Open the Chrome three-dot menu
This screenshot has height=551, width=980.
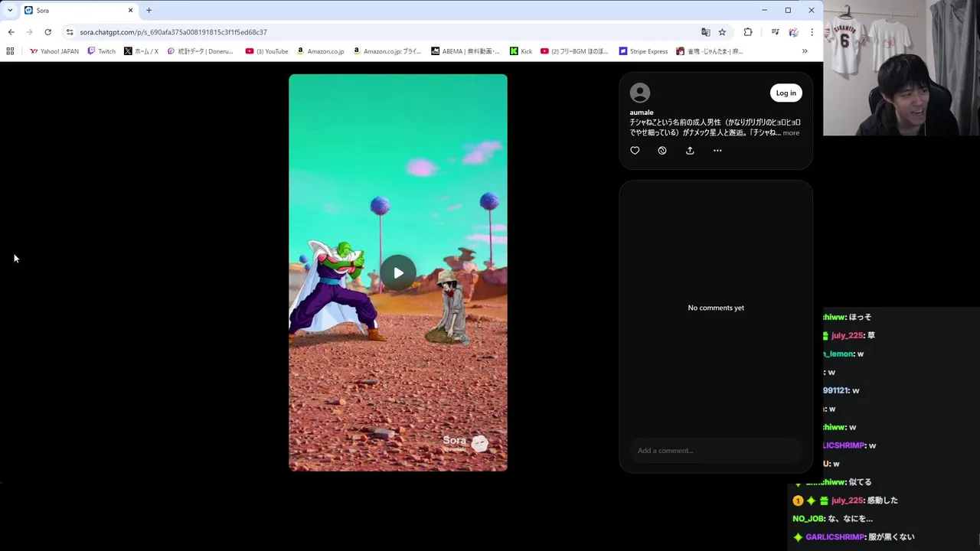coord(812,32)
